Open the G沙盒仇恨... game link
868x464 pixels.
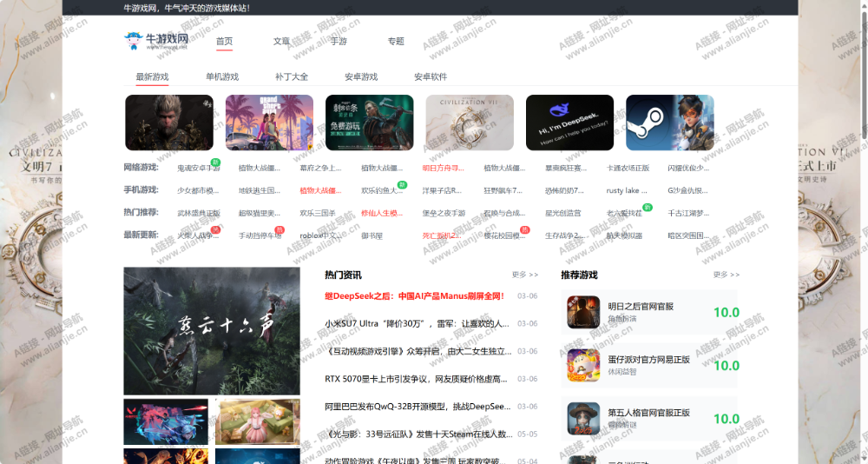point(687,190)
